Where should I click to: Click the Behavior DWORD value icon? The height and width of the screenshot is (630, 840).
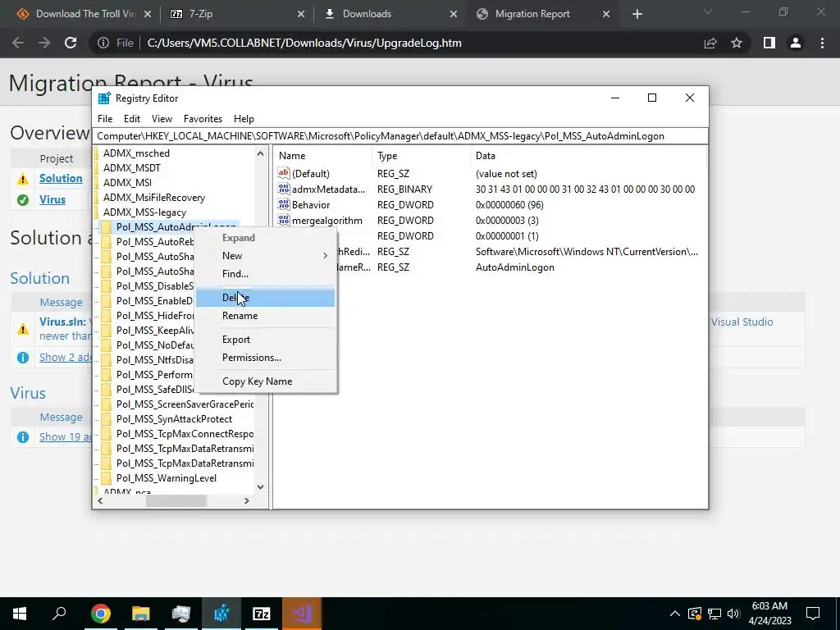coord(283,204)
